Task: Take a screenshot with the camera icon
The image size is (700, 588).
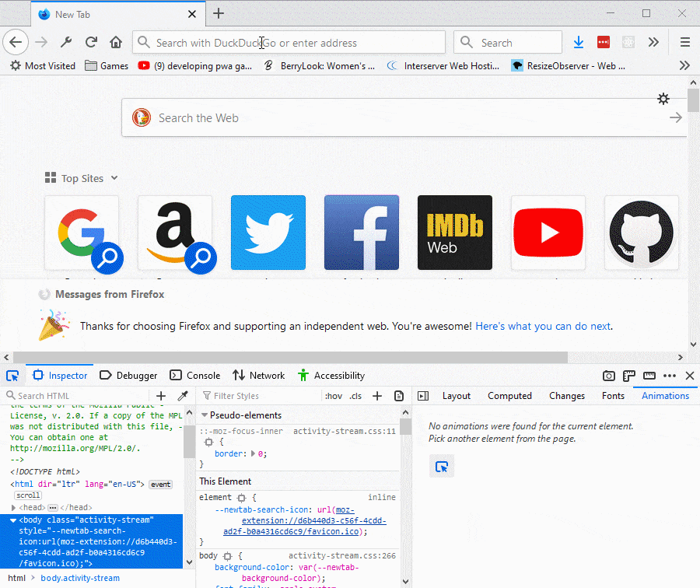Action: tap(609, 376)
